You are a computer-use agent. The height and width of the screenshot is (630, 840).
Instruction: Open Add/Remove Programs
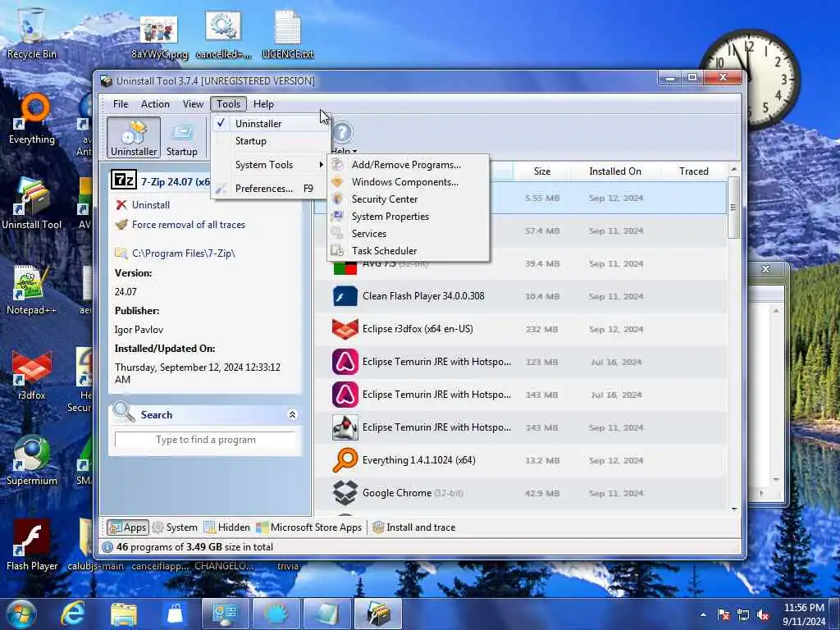[x=408, y=164]
